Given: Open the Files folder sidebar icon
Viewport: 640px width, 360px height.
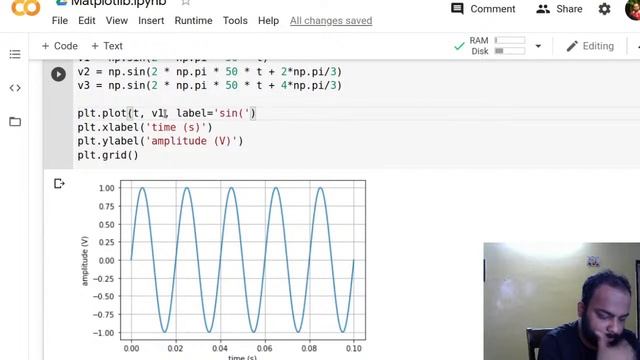Looking at the screenshot, I should point(15,122).
